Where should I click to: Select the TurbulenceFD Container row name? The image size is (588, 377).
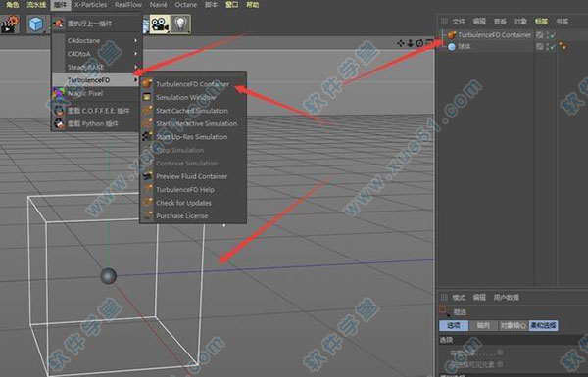[x=494, y=35]
